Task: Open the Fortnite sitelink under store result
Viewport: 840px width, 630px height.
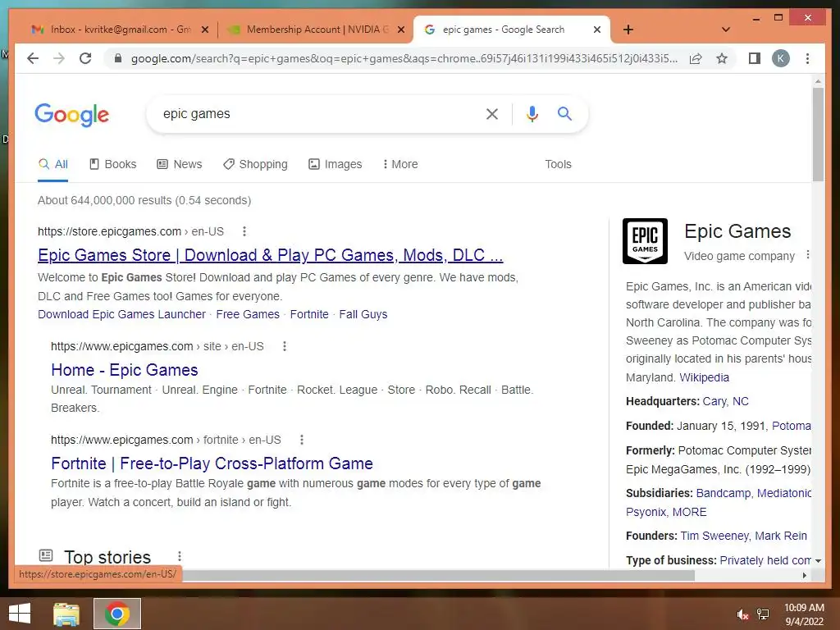Action: (x=309, y=314)
